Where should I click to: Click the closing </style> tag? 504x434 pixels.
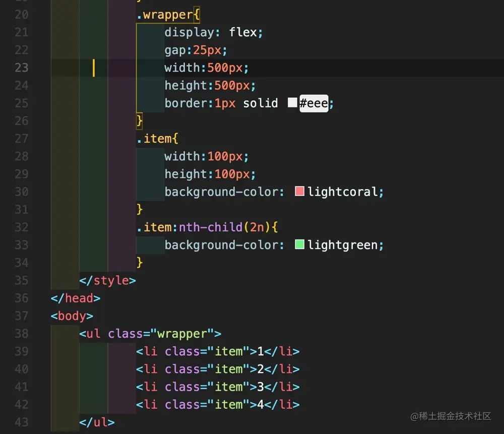point(108,281)
